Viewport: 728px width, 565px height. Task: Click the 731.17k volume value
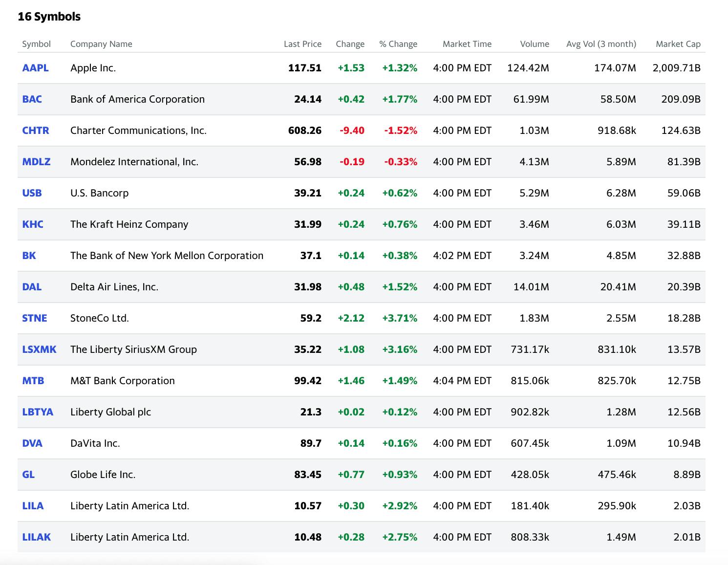[530, 349]
